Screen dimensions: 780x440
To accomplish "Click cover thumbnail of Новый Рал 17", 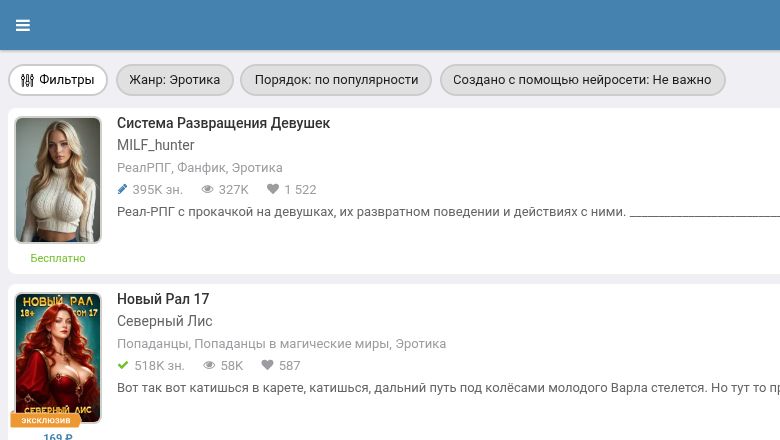I will coord(58,358).
